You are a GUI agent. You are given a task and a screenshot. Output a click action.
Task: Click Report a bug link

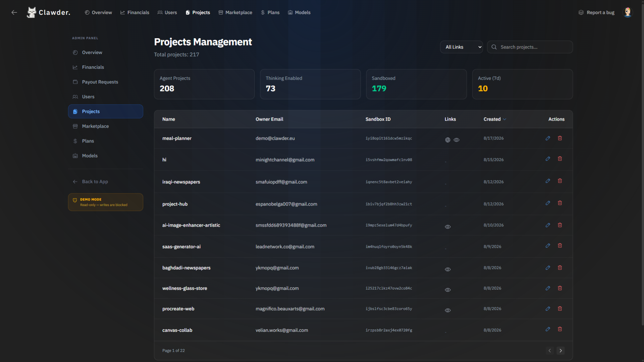(596, 12)
